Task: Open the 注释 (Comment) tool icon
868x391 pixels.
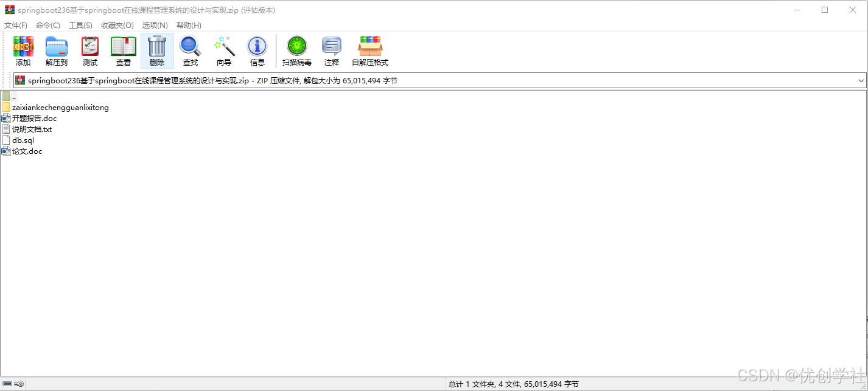Action: tap(332, 50)
